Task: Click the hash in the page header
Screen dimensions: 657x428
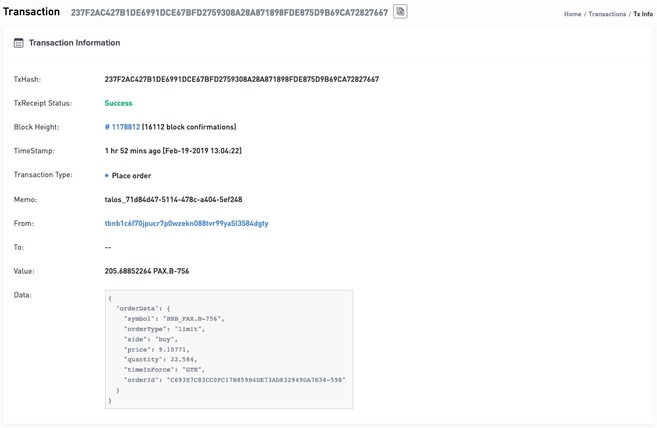Action: (x=229, y=12)
